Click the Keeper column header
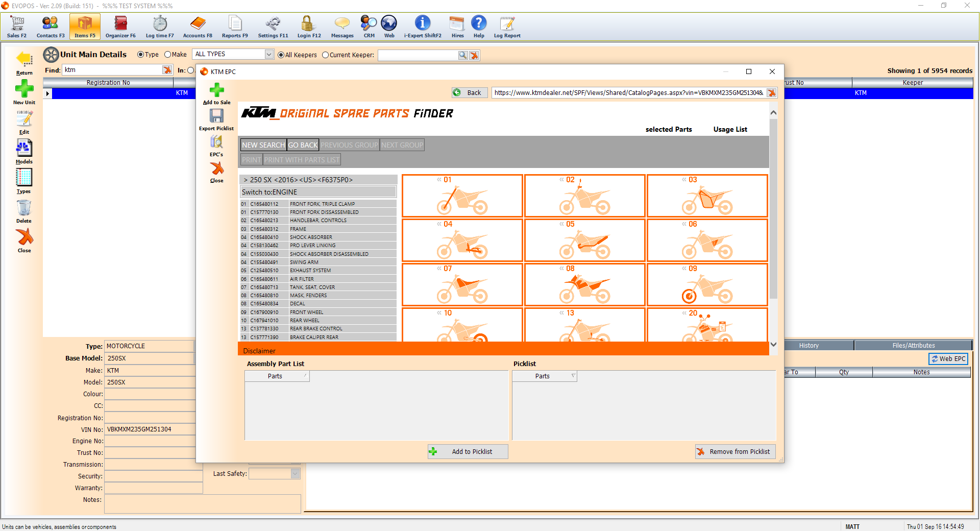980x531 pixels. click(912, 83)
